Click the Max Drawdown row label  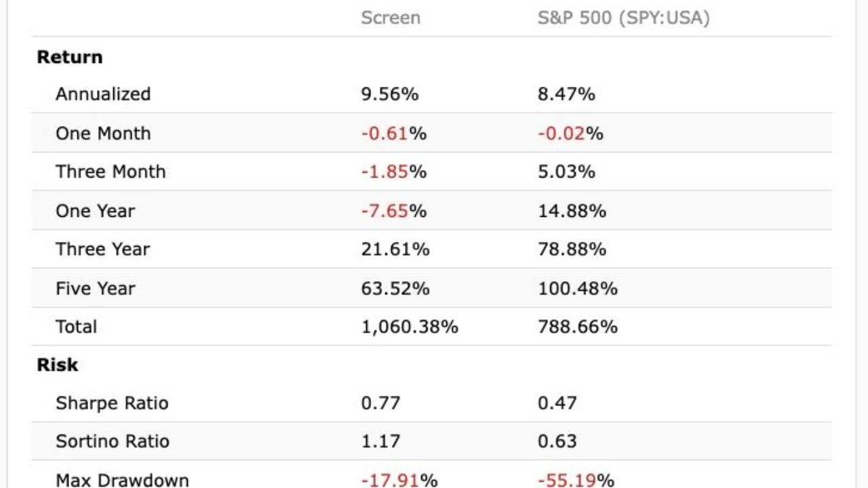pos(122,480)
